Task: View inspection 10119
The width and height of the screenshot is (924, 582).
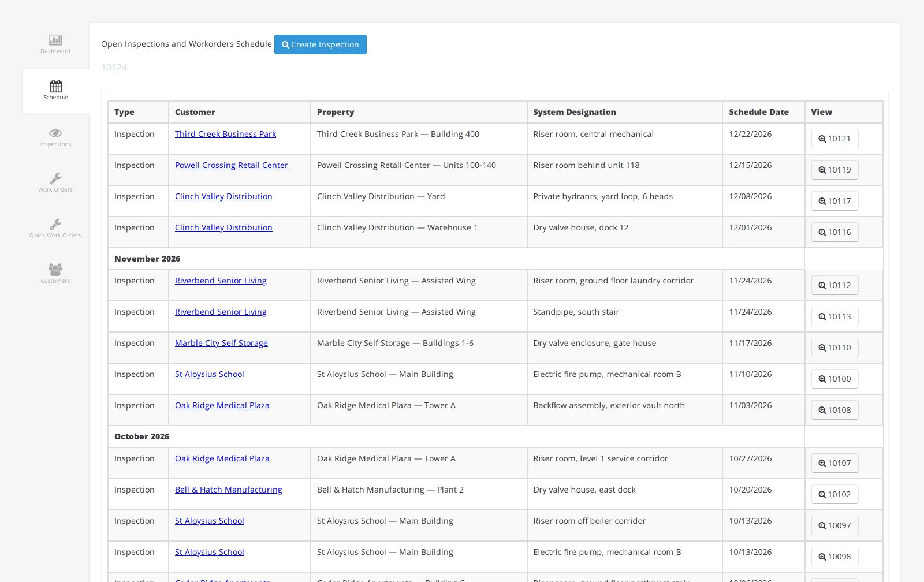Action: (834, 170)
